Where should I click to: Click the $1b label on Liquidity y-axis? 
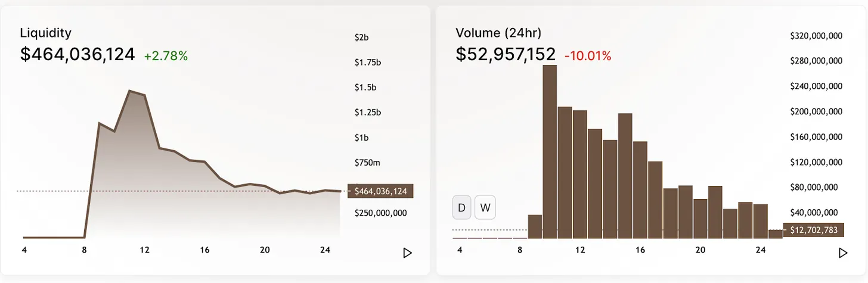(x=361, y=138)
